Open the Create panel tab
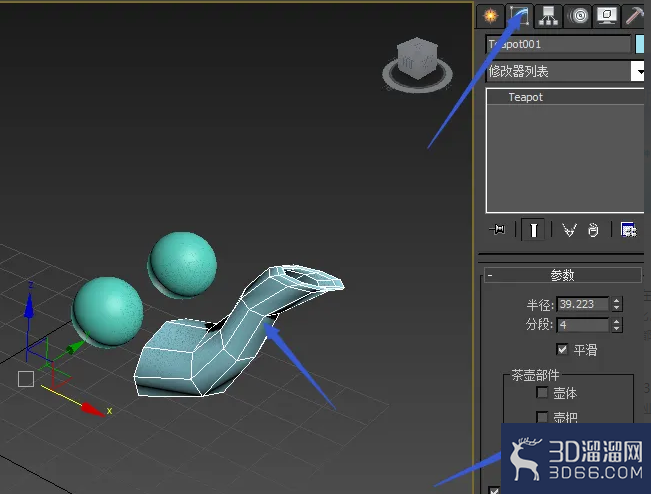Viewport: 651px width, 494px height. (491, 16)
